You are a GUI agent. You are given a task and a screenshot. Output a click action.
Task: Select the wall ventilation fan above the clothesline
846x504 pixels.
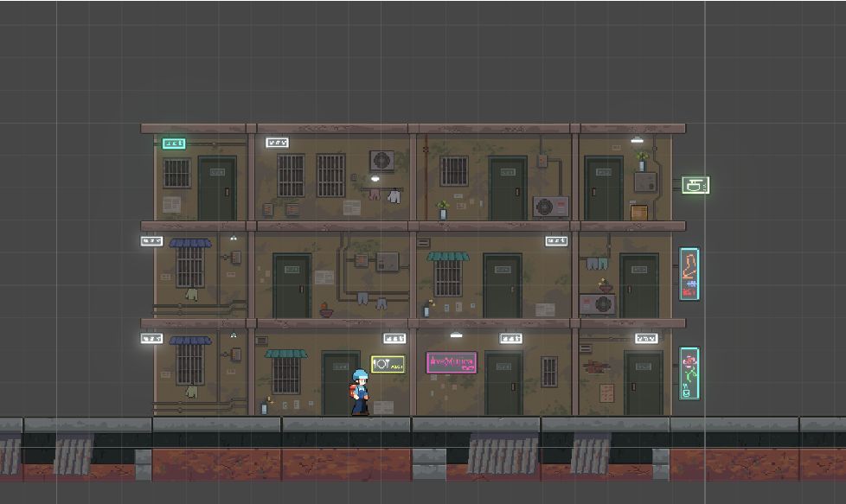click(381, 161)
